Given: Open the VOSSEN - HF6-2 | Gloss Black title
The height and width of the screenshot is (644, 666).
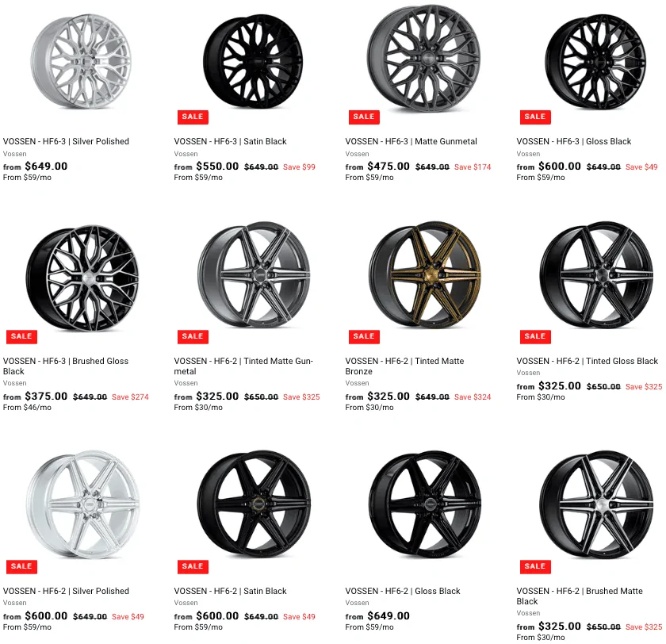Looking at the screenshot, I should pyautogui.click(x=403, y=591).
